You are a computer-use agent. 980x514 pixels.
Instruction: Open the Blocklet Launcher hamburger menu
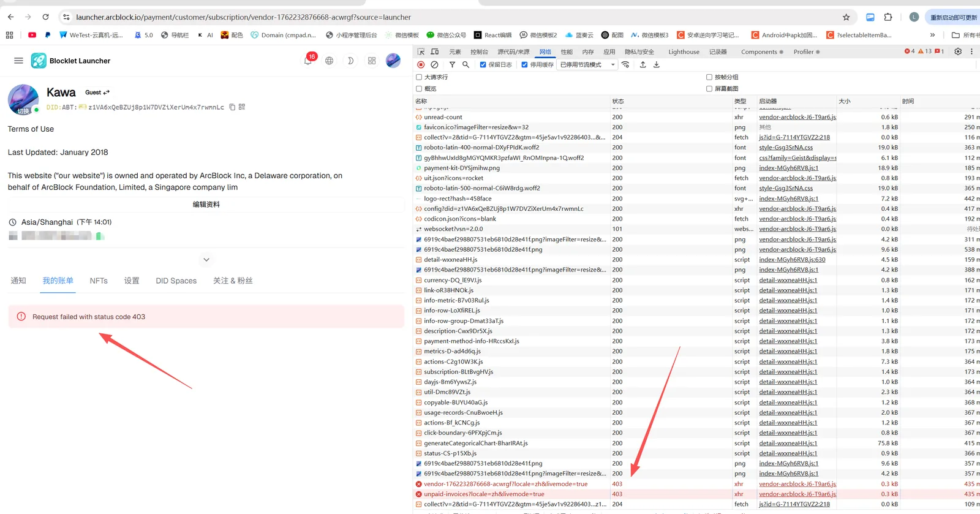[18, 61]
